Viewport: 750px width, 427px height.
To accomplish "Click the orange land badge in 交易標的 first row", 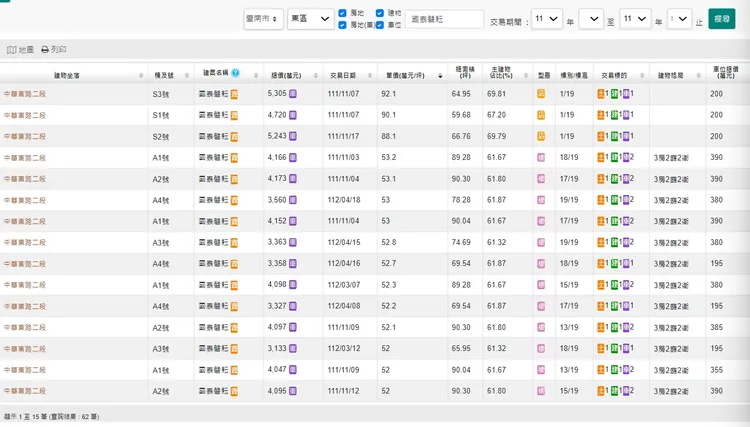I will click(x=600, y=93).
